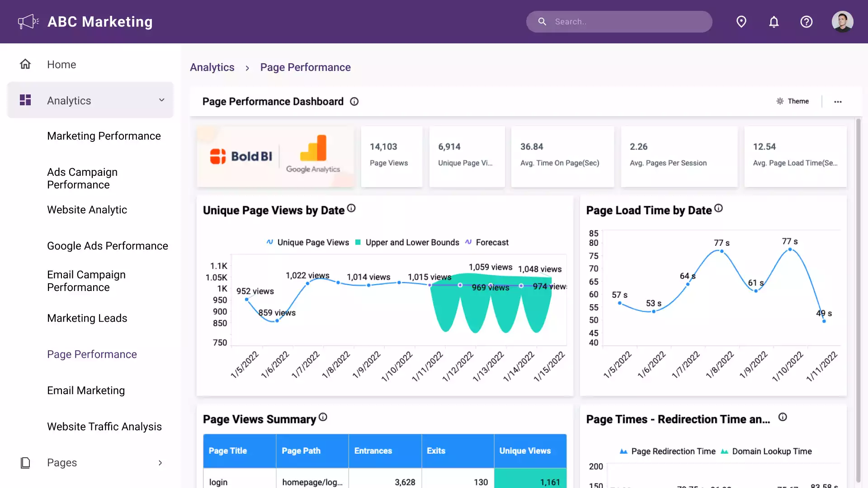868x488 pixels.
Task: Click the help question mark icon
Action: click(807, 22)
